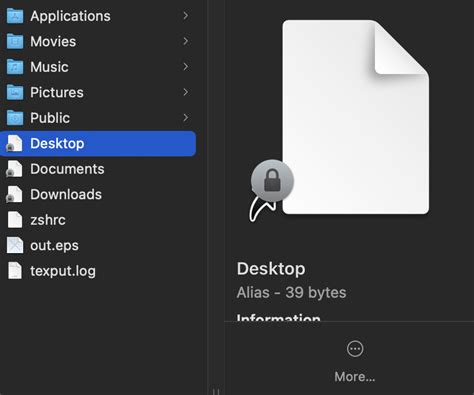Expand the Applications folder chevron
The height and width of the screenshot is (395, 474).
[x=186, y=16]
